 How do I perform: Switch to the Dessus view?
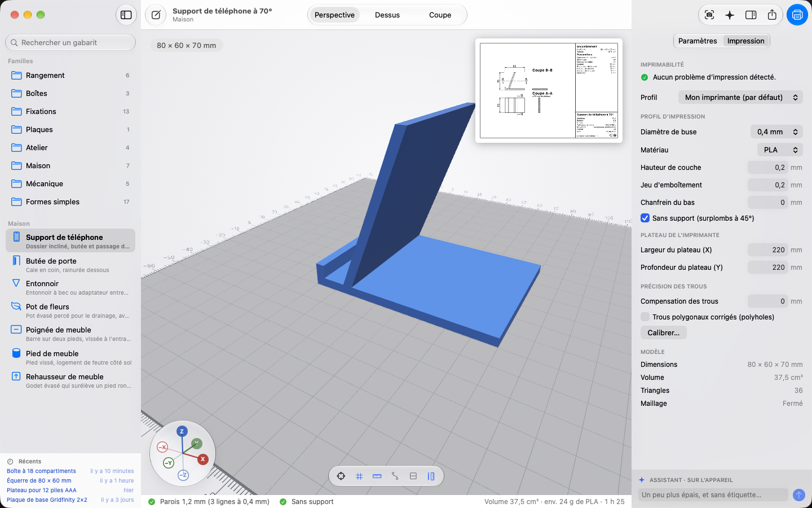pyautogui.click(x=387, y=15)
